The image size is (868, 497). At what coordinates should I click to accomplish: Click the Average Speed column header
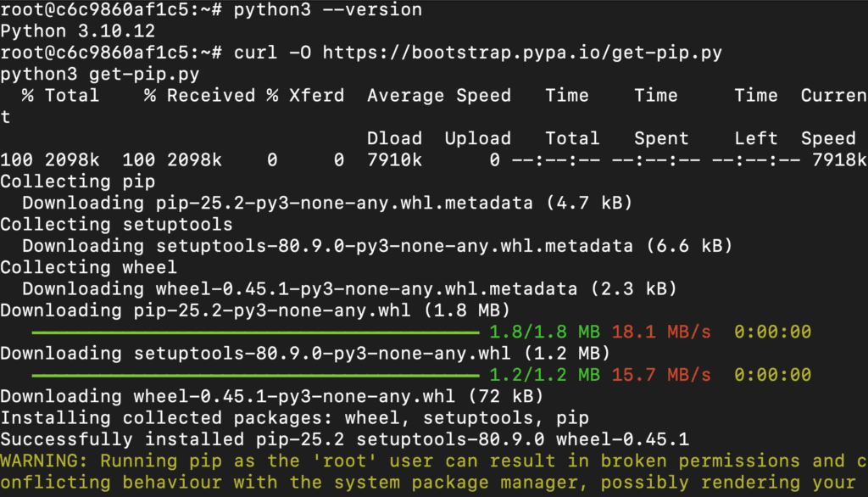point(439,95)
